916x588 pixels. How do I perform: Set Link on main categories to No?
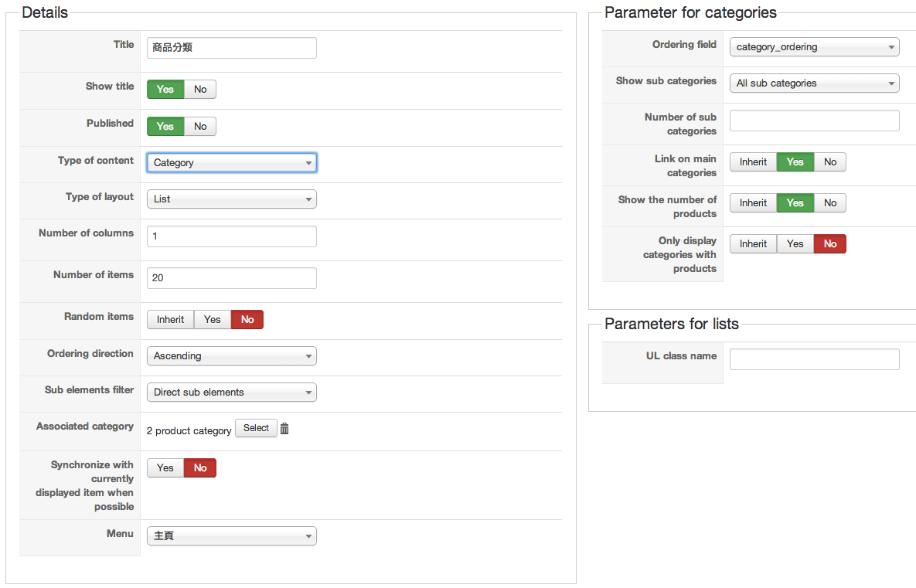[830, 162]
